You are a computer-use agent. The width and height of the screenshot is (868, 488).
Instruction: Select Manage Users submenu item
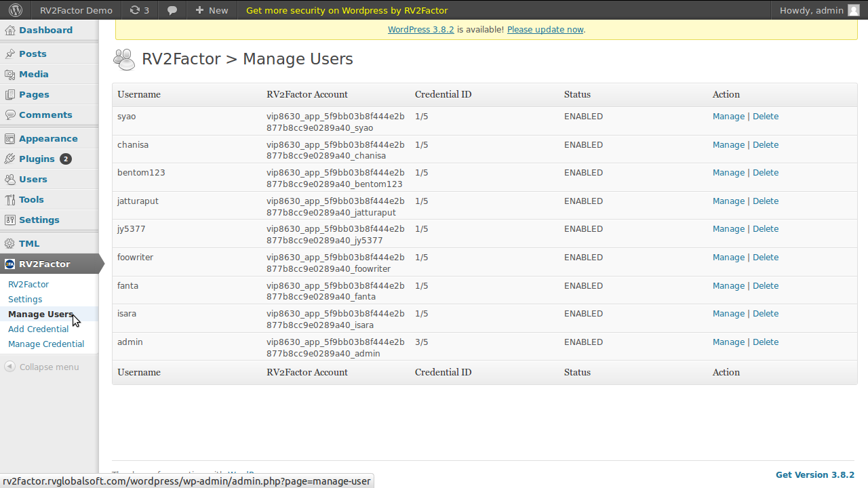(41, 314)
